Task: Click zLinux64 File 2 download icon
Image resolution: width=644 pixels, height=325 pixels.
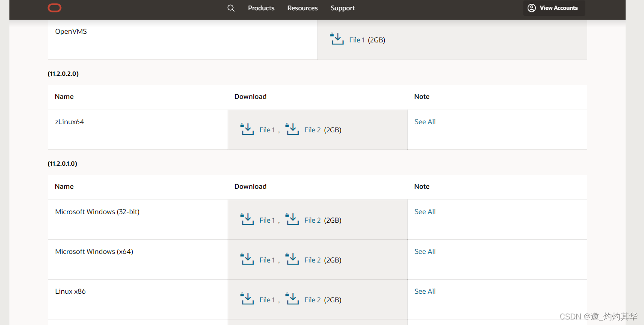Action: click(292, 129)
